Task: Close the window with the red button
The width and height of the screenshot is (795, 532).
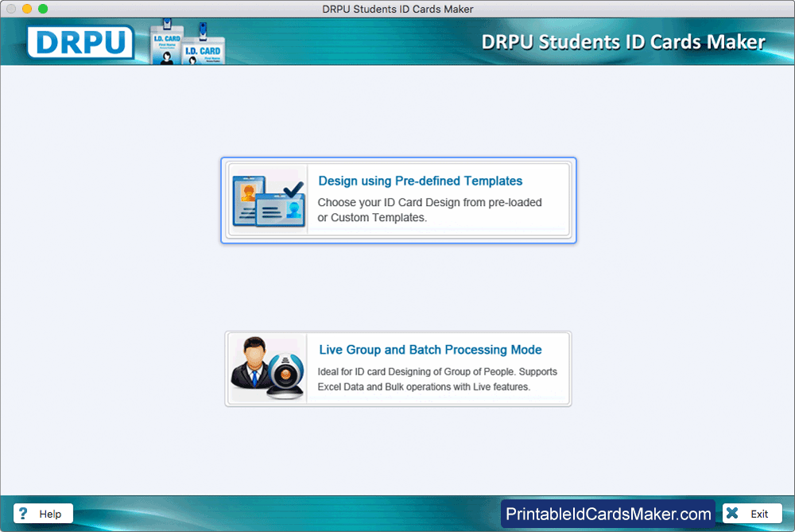Action: click(11, 9)
